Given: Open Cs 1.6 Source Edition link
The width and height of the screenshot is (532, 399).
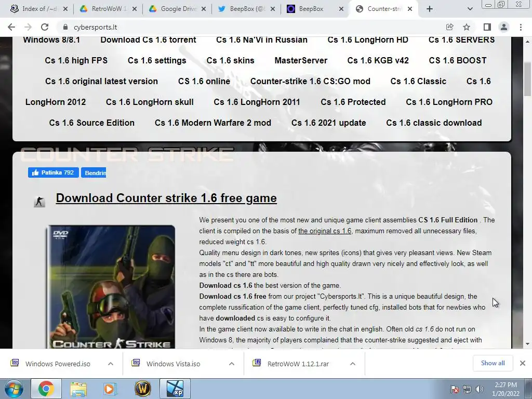Looking at the screenshot, I should (x=91, y=123).
